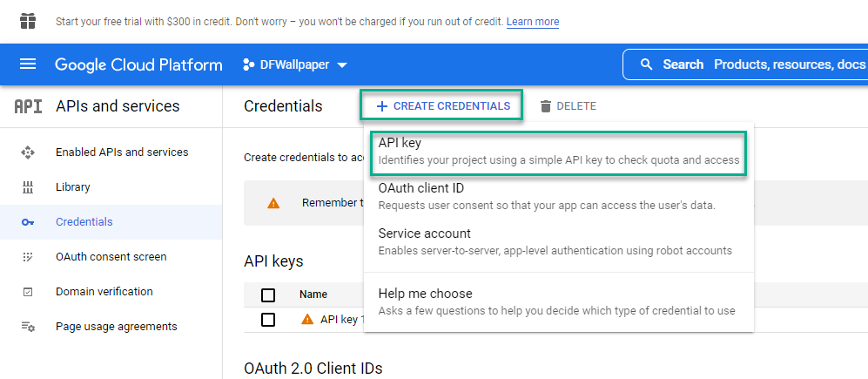Open Domain verification page
This screenshot has width=868, height=379.
(x=104, y=292)
